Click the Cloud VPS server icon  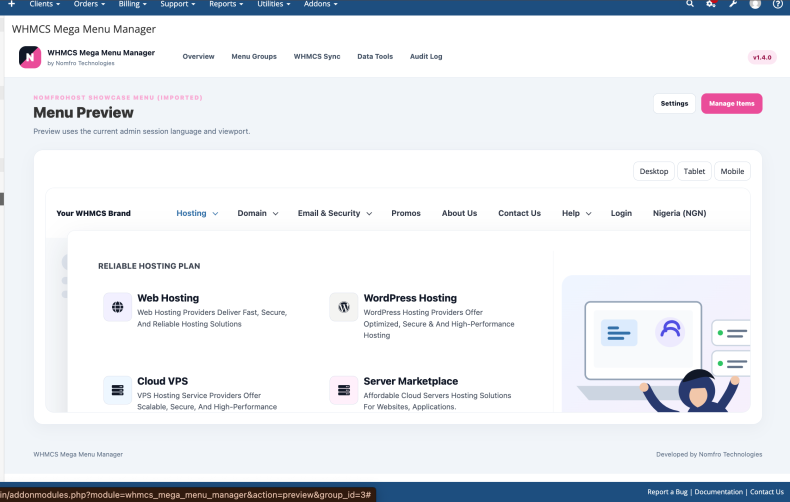click(117, 390)
